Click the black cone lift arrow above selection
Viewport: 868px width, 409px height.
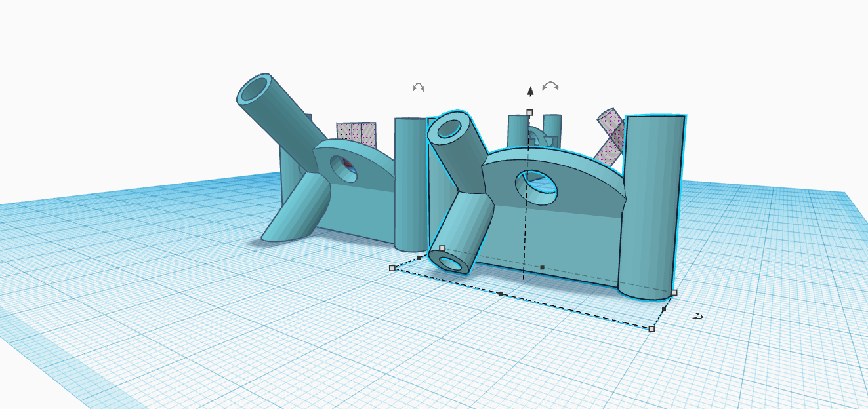click(x=530, y=91)
